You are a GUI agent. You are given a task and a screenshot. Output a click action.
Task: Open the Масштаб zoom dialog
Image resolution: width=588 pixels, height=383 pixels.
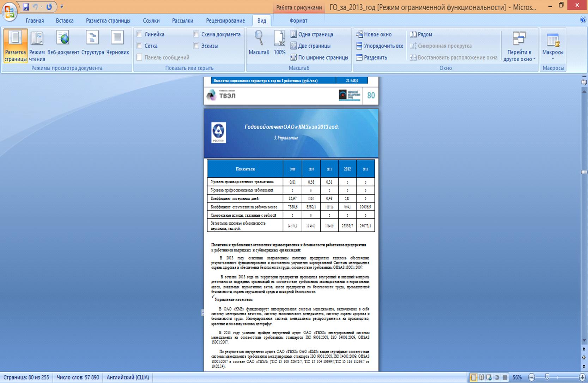point(259,43)
